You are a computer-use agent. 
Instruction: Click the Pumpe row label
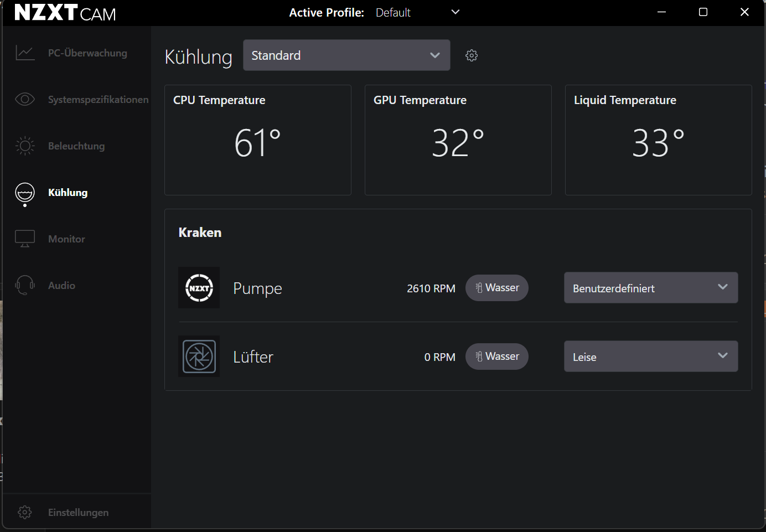[257, 288]
